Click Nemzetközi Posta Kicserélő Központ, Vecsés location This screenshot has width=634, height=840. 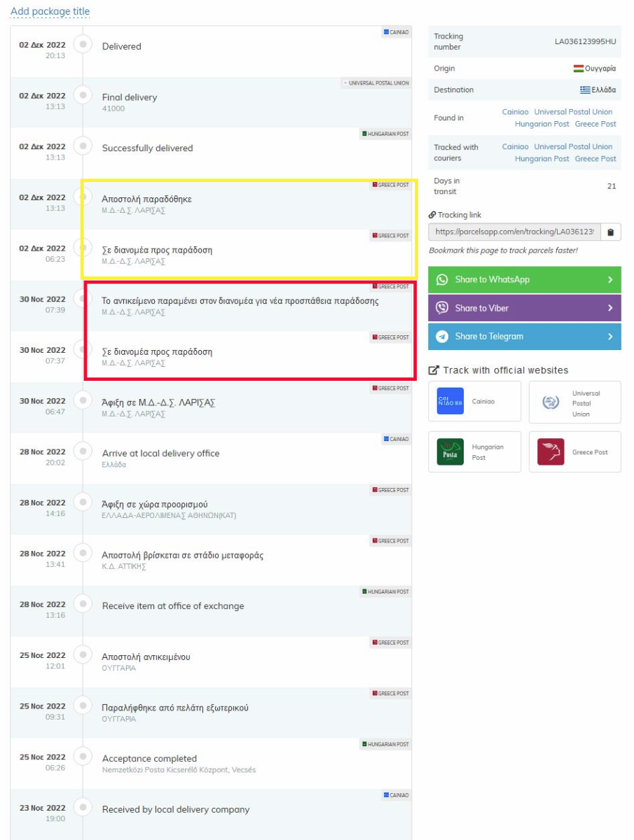pos(179,770)
